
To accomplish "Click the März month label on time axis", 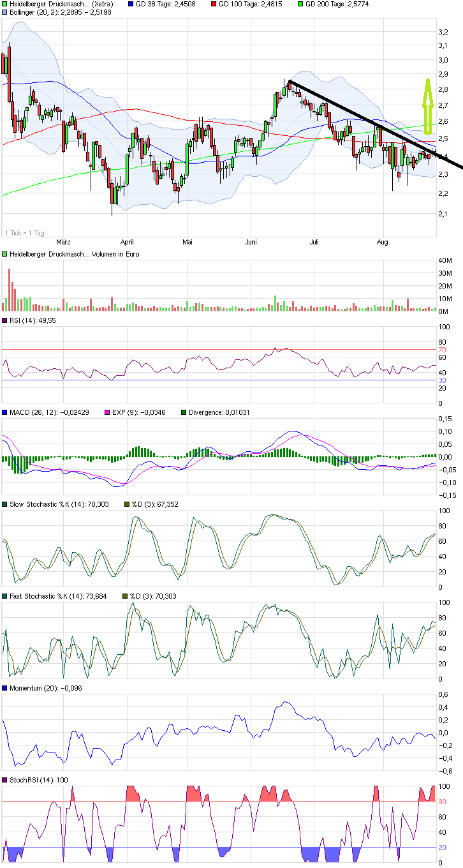I will [x=63, y=242].
